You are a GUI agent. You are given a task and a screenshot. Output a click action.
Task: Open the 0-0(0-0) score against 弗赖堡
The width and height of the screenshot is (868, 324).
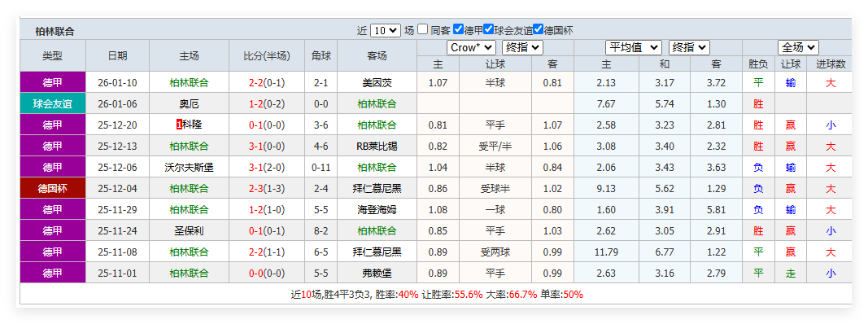(x=267, y=273)
